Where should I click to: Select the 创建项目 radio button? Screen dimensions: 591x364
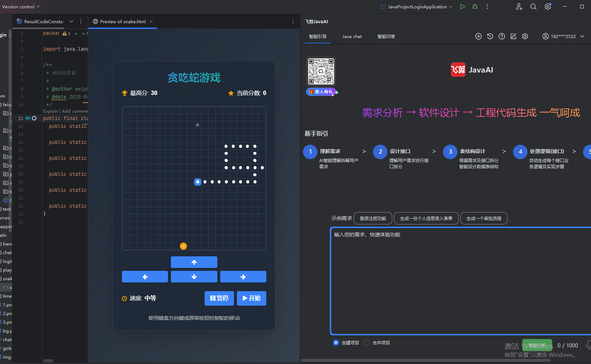click(336, 343)
